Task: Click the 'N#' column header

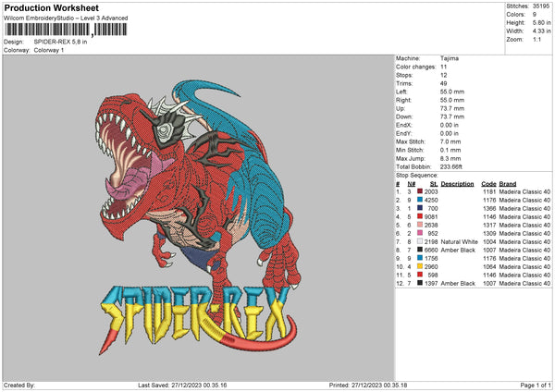Action: [412, 184]
